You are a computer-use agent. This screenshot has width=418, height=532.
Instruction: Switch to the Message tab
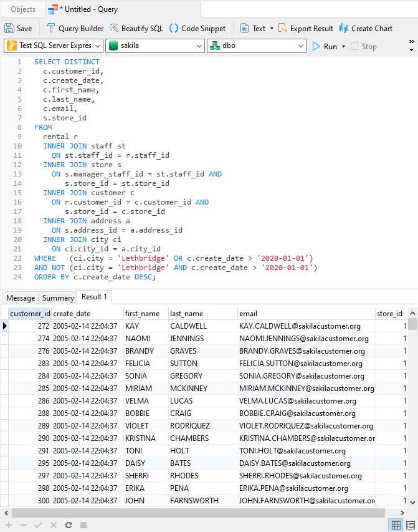21,297
